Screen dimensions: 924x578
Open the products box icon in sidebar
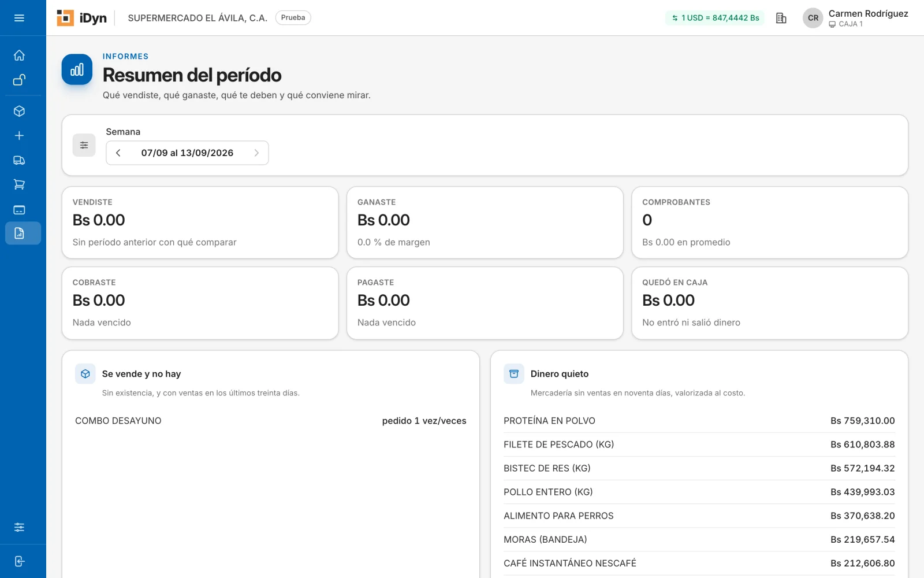[19, 111]
